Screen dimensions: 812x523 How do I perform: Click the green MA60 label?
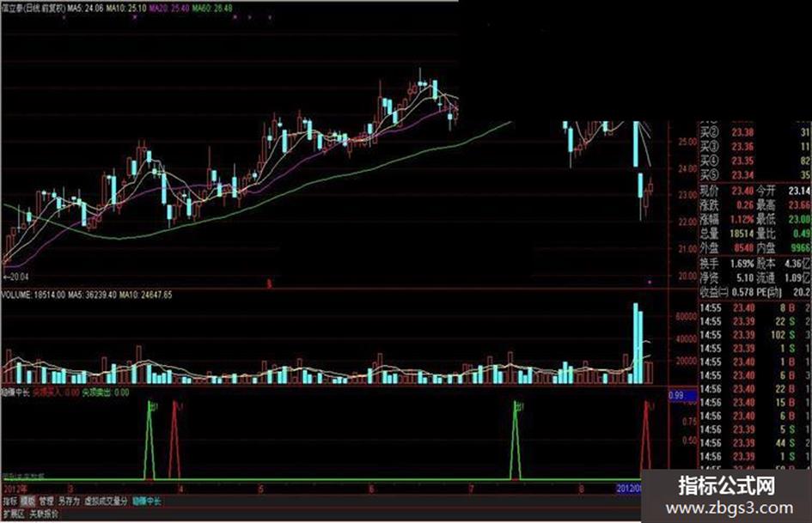coord(212,9)
